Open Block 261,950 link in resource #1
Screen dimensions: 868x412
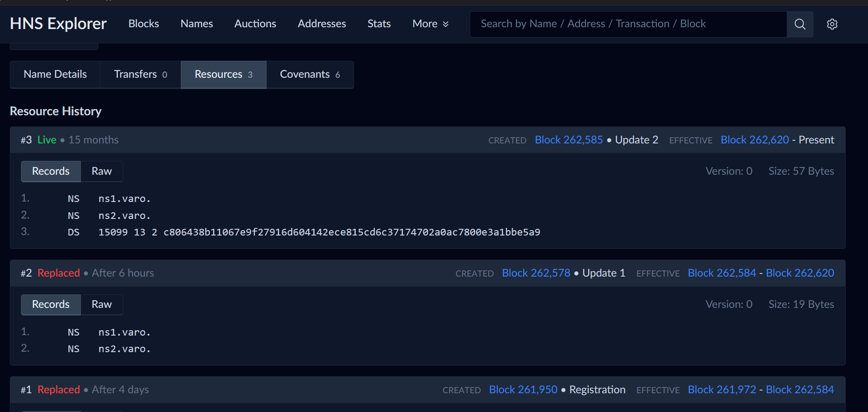(523, 390)
